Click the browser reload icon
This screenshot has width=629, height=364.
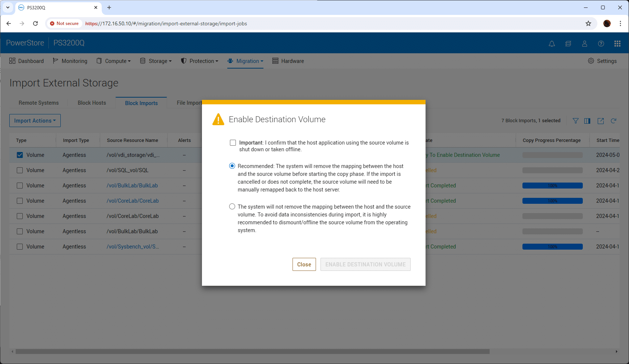(35, 23)
